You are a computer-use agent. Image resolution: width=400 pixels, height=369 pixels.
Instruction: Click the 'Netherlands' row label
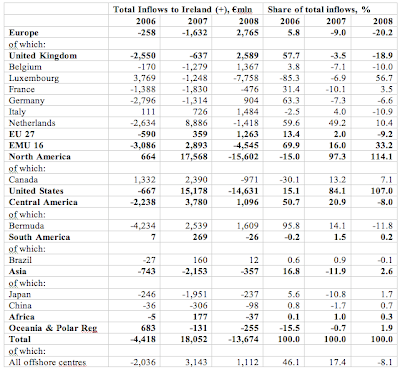32,123
